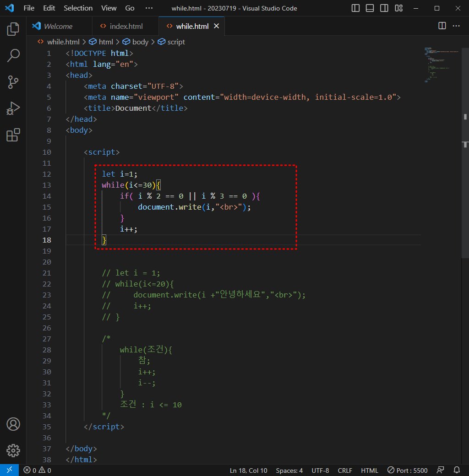469x476 pixels.
Task: Change encoding via UTF-8 status item
Action: tap(320, 470)
